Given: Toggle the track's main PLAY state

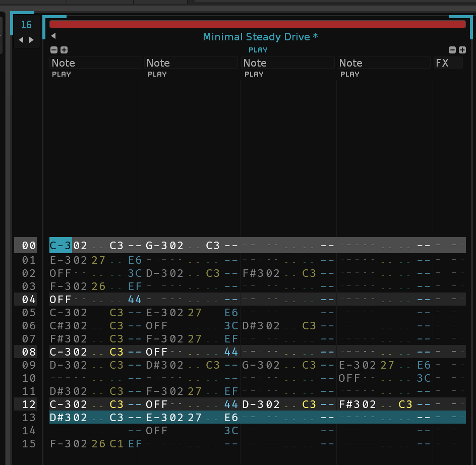Looking at the screenshot, I should (258, 50).
